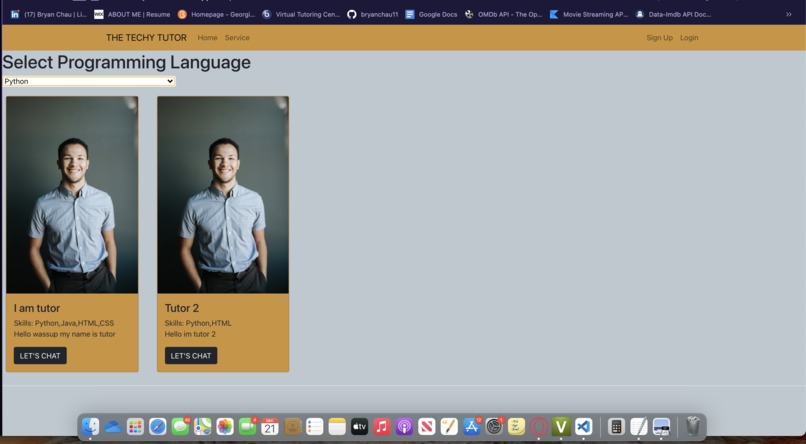Open Podcasts app in dock
Screen dimensions: 806x444
pyautogui.click(x=405, y=427)
